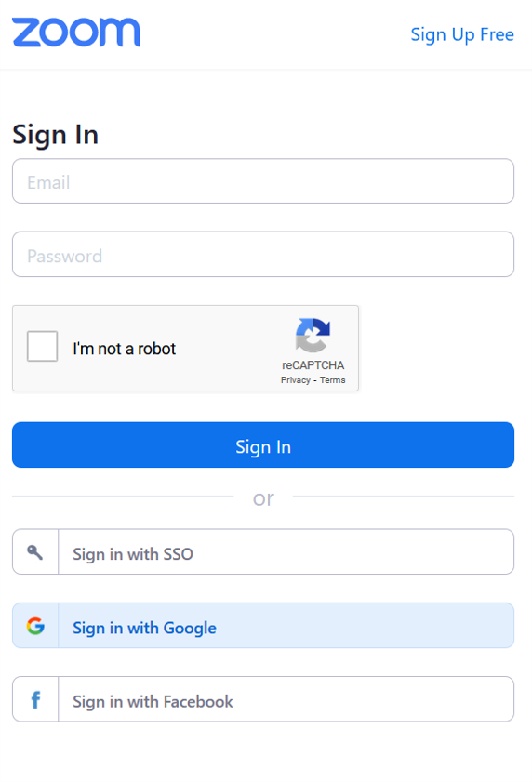This screenshot has width=532, height=782.
Task: Focus the Password input field
Action: click(263, 255)
